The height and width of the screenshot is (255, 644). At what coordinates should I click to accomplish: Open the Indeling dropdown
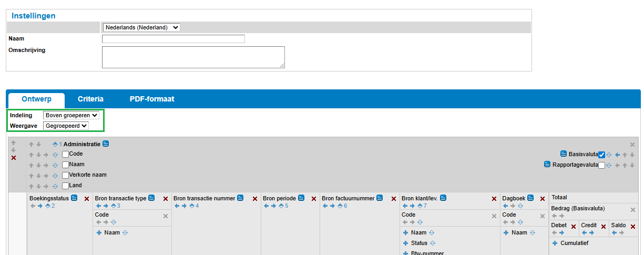71,115
